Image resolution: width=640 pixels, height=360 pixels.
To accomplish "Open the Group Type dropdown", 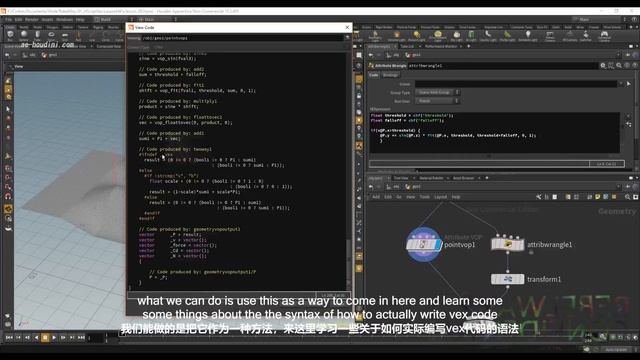I will tap(437, 92).
